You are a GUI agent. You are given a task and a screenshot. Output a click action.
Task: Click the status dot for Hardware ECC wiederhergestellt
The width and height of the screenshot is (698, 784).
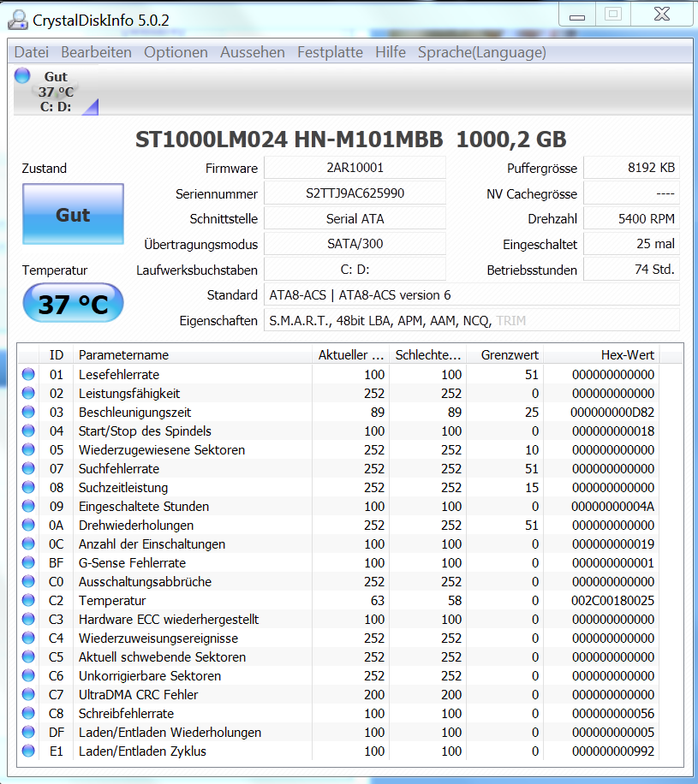[28, 619]
